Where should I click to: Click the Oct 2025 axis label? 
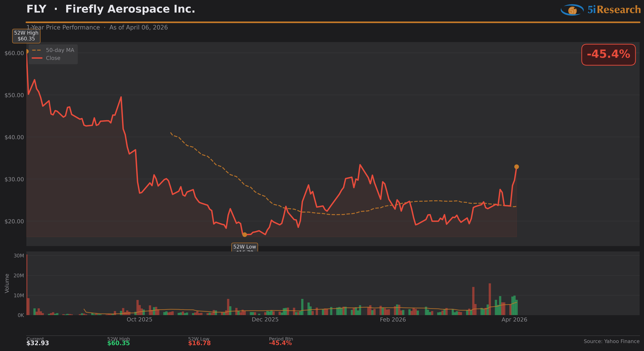point(139,320)
